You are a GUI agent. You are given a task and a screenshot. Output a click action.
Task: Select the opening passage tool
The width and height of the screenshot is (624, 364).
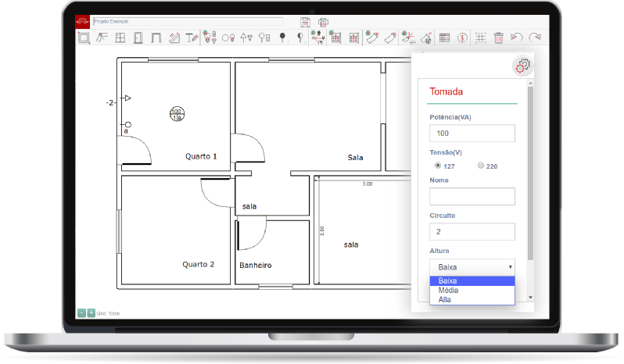tap(156, 37)
